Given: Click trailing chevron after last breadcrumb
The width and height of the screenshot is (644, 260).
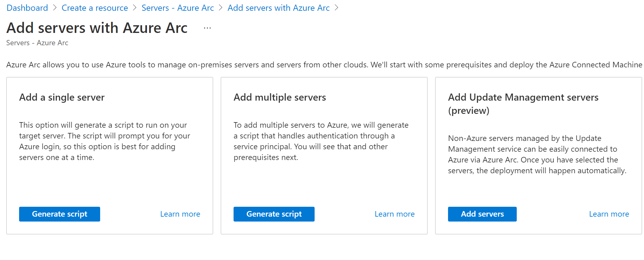Looking at the screenshot, I should (x=336, y=8).
